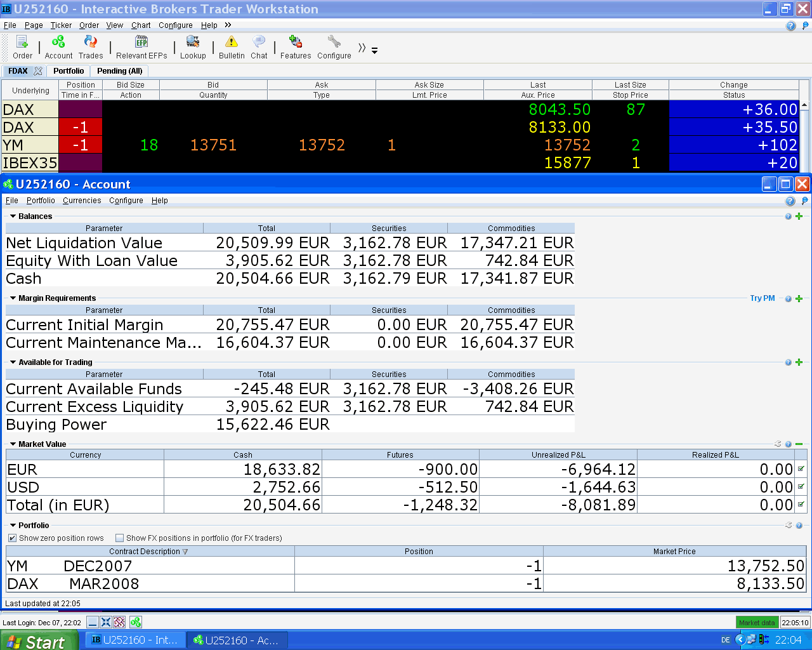The width and height of the screenshot is (812, 650).
Task: Expand the toolbar overflow chevrons
Action: click(x=362, y=48)
